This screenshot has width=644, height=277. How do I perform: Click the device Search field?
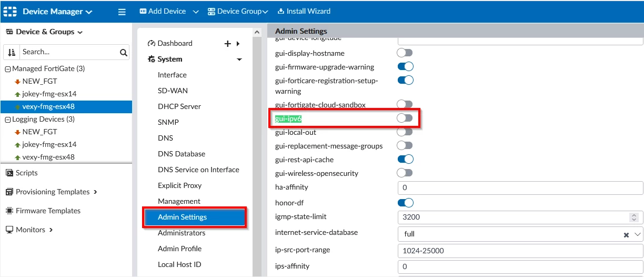67,52
